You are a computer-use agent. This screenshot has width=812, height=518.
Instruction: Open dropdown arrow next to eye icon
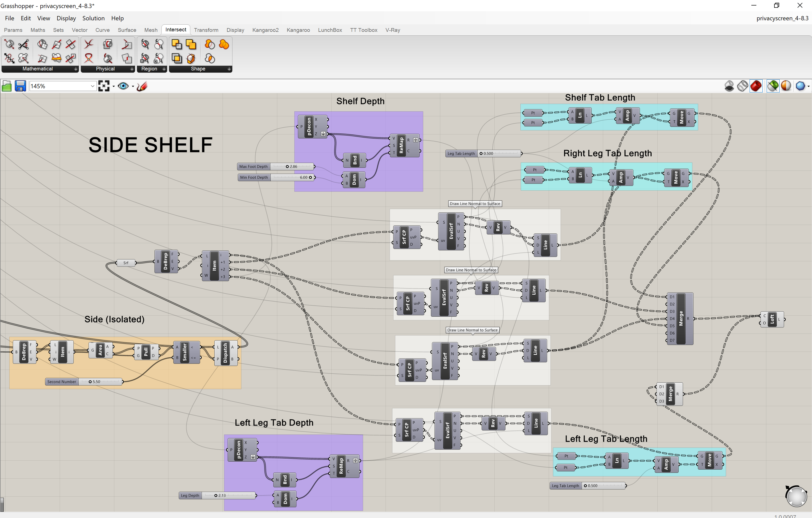click(133, 87)
